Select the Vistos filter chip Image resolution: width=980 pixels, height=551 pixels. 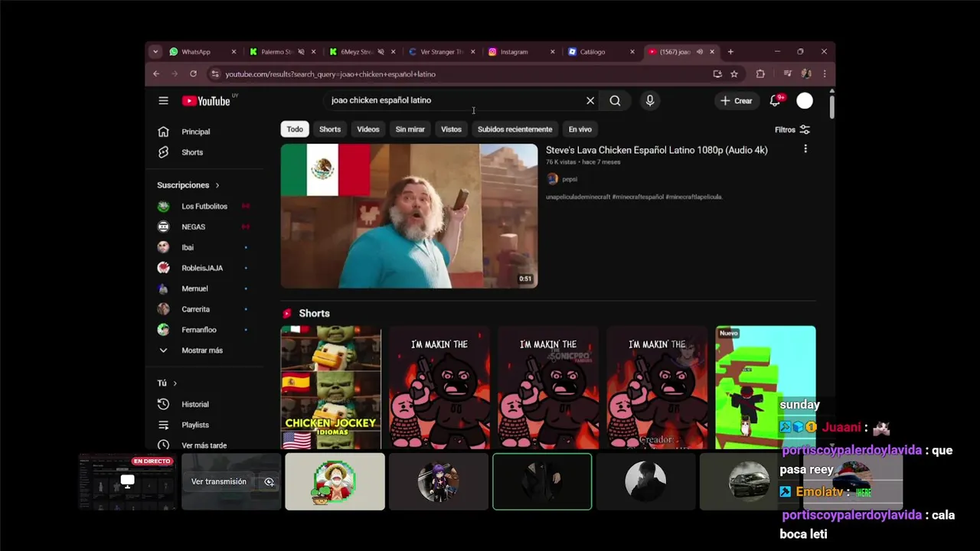[451, 129]
